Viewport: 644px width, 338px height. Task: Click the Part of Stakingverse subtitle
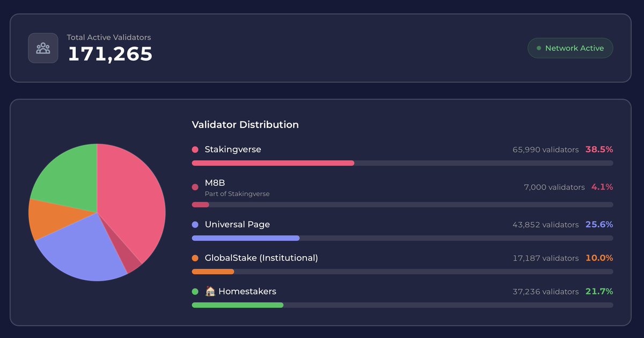tap(237, 193)
